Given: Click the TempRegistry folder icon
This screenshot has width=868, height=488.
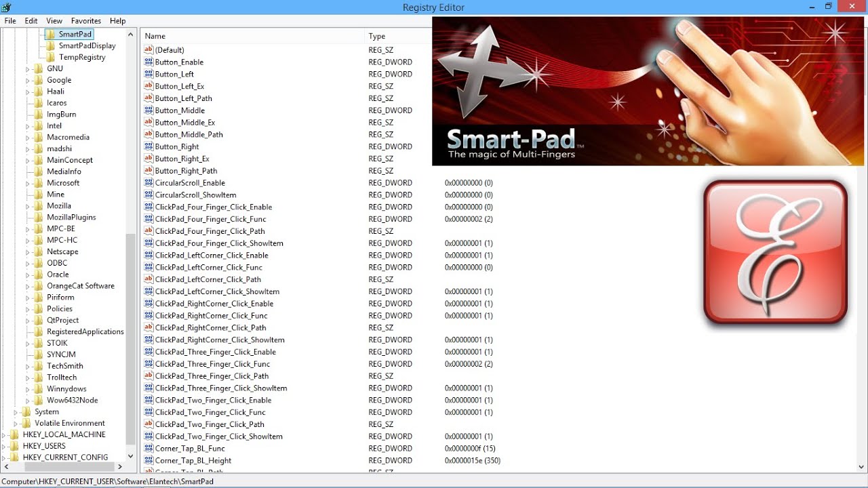Looking at the screenshot, I should tap(51, 57).
